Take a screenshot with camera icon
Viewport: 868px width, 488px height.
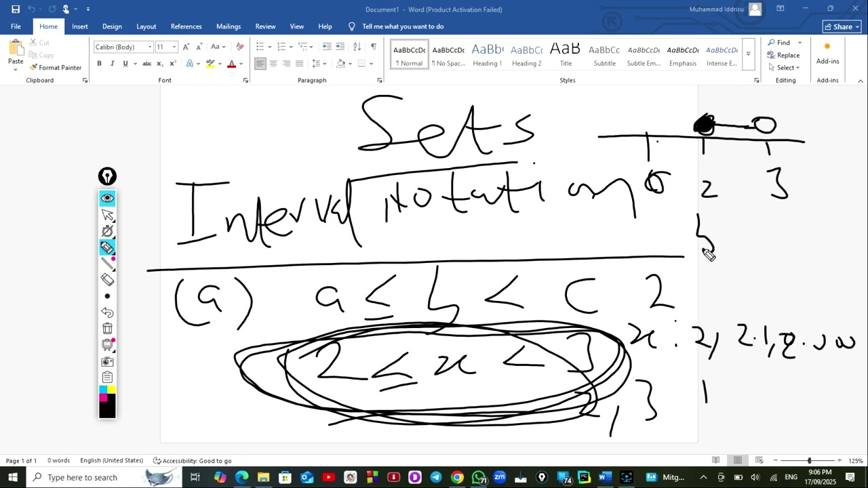point(107,361)
